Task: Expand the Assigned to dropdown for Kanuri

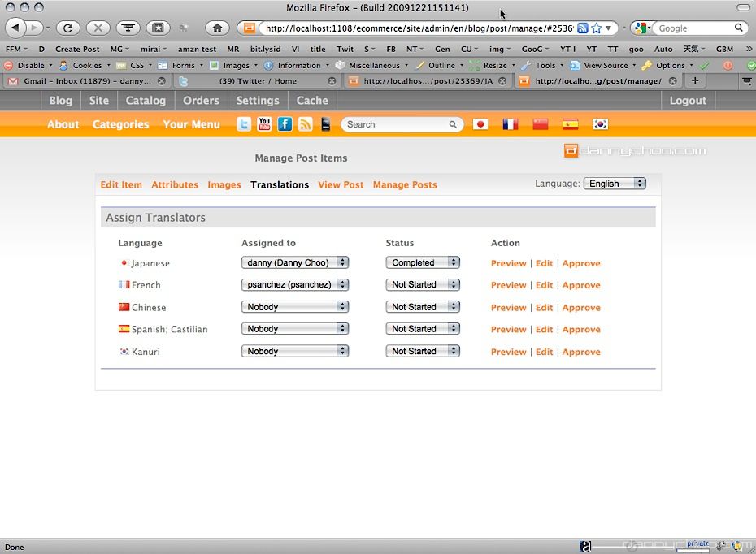Action: pos(295,352)
